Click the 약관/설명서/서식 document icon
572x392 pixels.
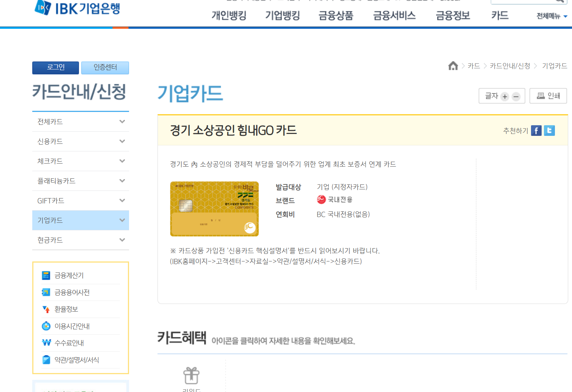pyautogui.click(x=46, y=360)
